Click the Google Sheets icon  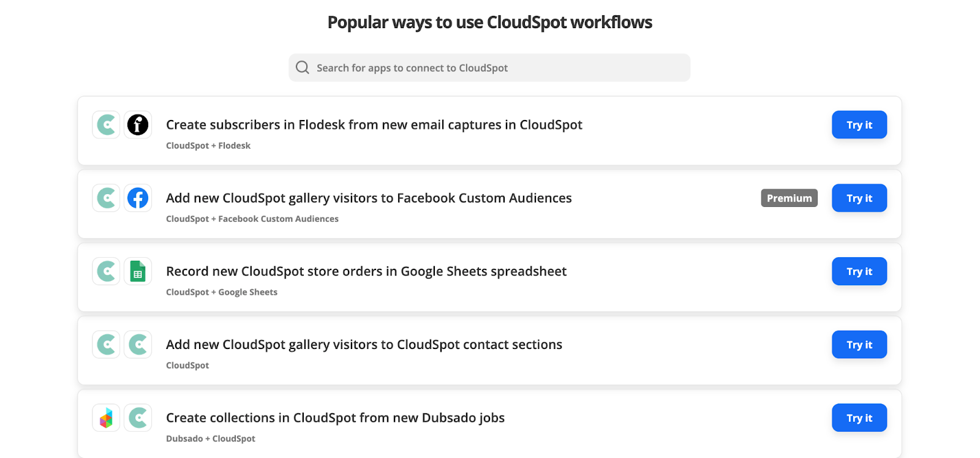point(138,271)
